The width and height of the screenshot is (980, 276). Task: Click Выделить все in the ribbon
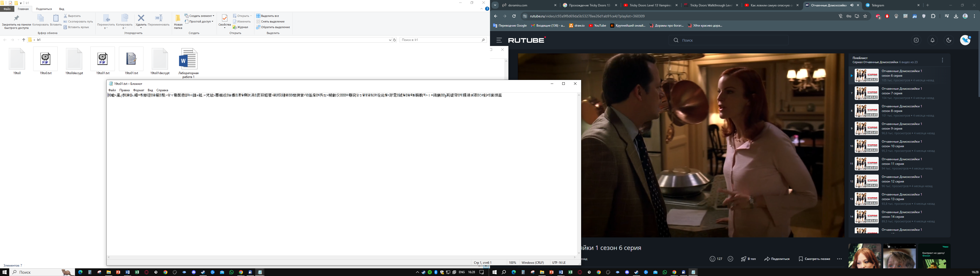pyautogui.click(x=268, y=16)
